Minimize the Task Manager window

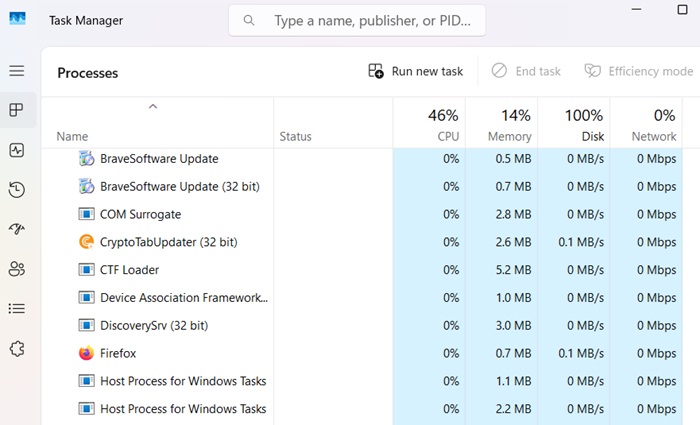tap(637, 9)
